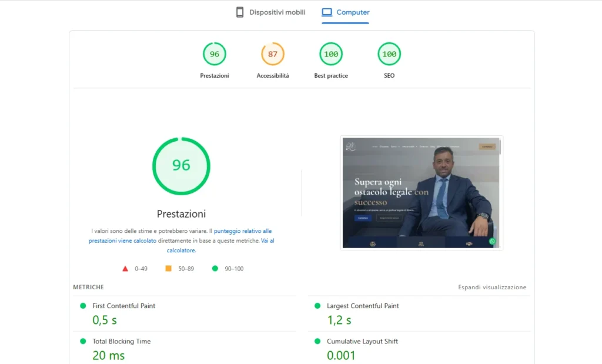
Task: Open the punteggio relativo alle prestazioni link
Action: coord(243,231)
